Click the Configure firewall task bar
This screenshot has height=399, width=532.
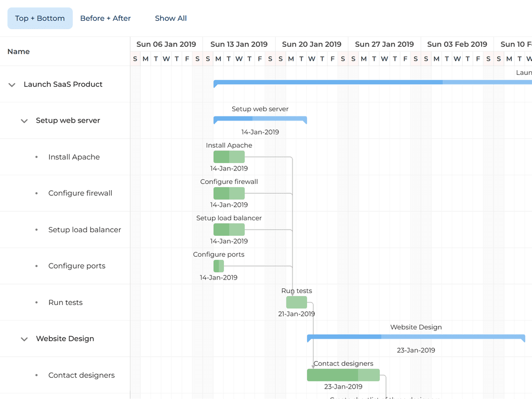pos(229,193)
